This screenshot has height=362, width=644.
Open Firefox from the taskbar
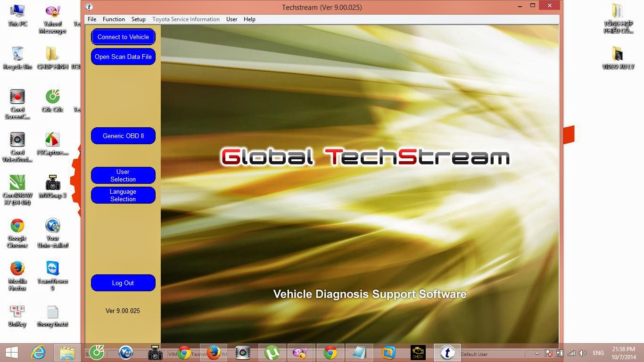214,353
